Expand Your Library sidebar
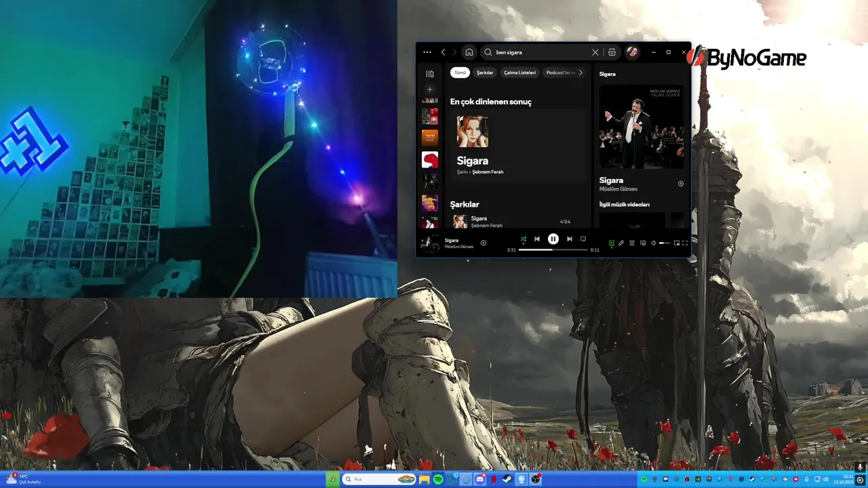This screenshot has height=488, width=868. click(429, 74)
